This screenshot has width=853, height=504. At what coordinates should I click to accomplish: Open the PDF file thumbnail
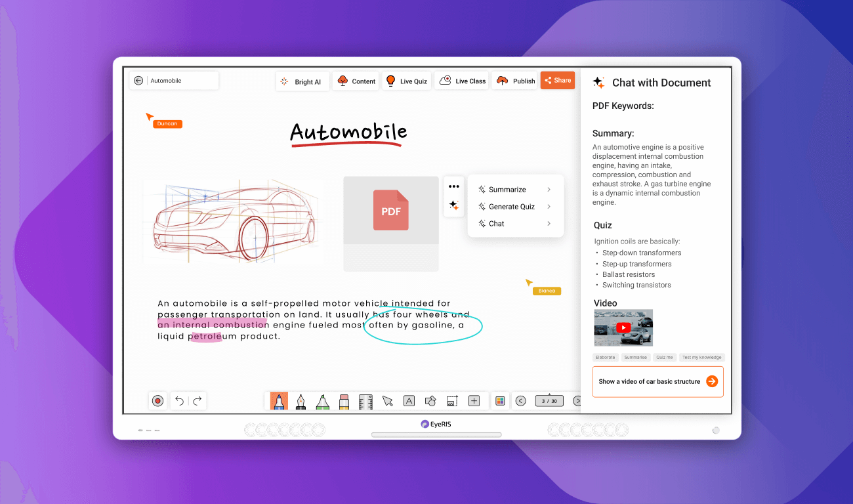(391, 223)
